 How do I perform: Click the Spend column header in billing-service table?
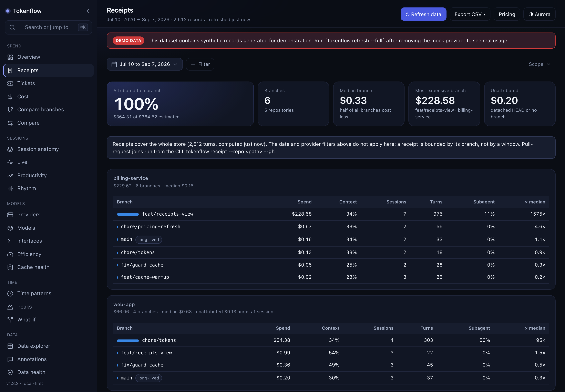point(304,202)
